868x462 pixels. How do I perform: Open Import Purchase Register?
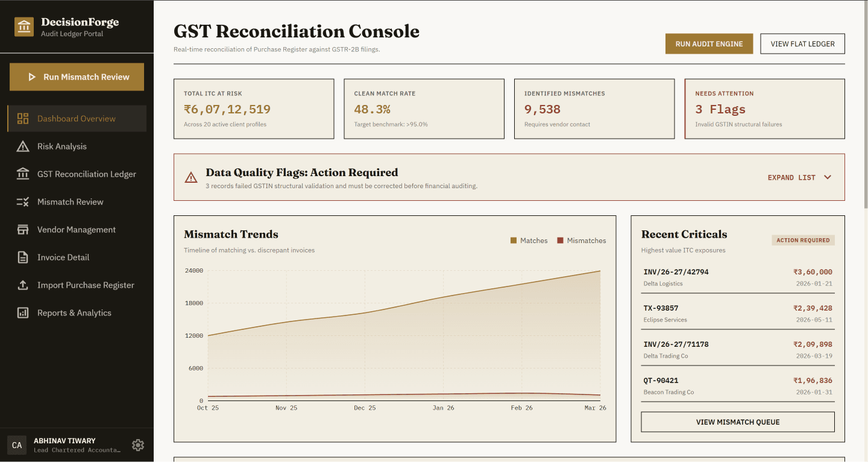coord(77,285)
